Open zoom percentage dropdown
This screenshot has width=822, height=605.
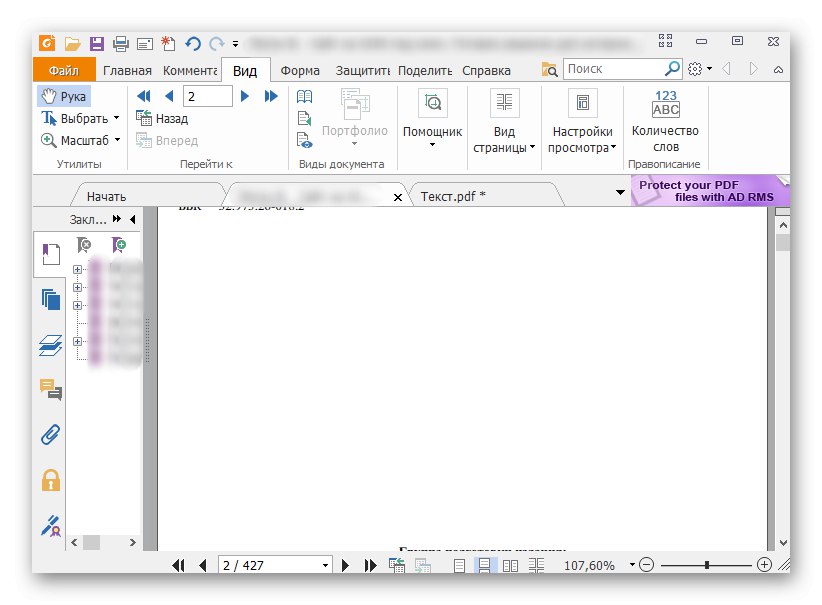632,565
